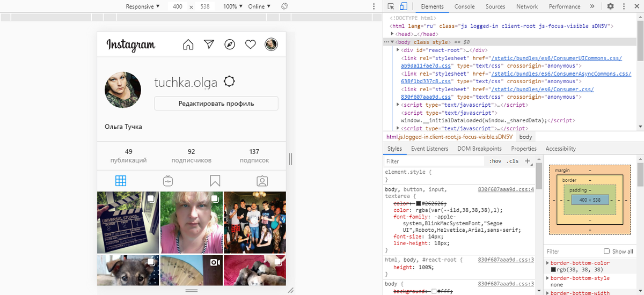
Task: Click the Редактировать профиль button
Action: 216,104
